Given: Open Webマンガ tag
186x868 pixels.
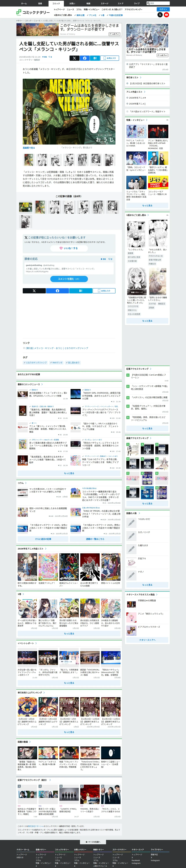Looking at the screenshot, I should [56, 363].
